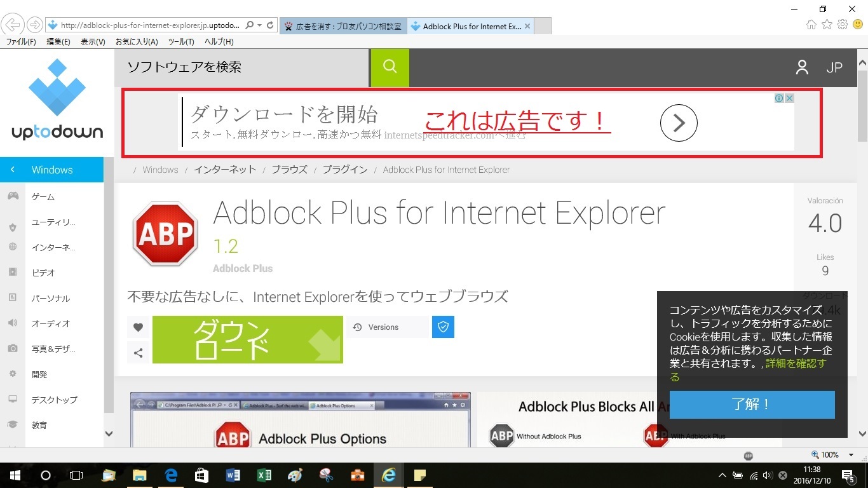Click the インターネット breadcrumb link
868x488 pixels.
pos(225,170)
